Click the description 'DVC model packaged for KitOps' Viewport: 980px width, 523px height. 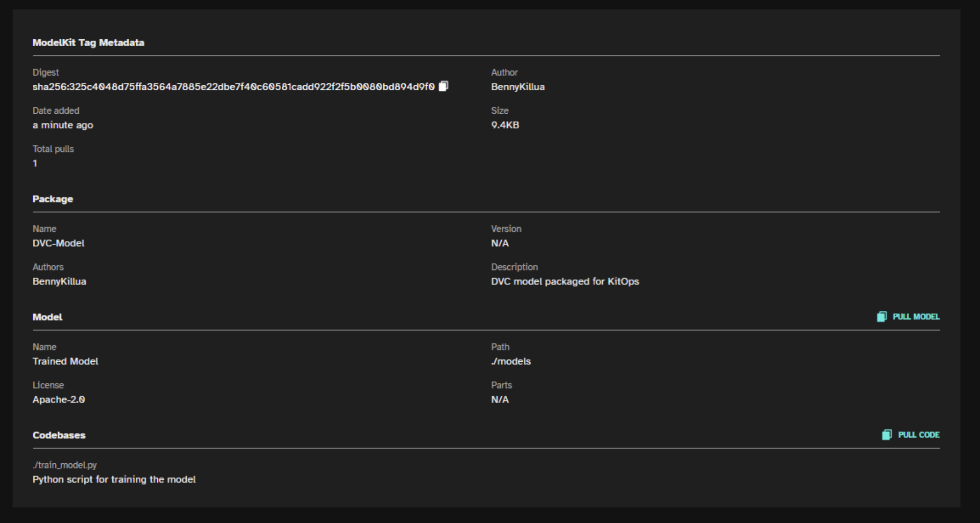click(565, 281)
